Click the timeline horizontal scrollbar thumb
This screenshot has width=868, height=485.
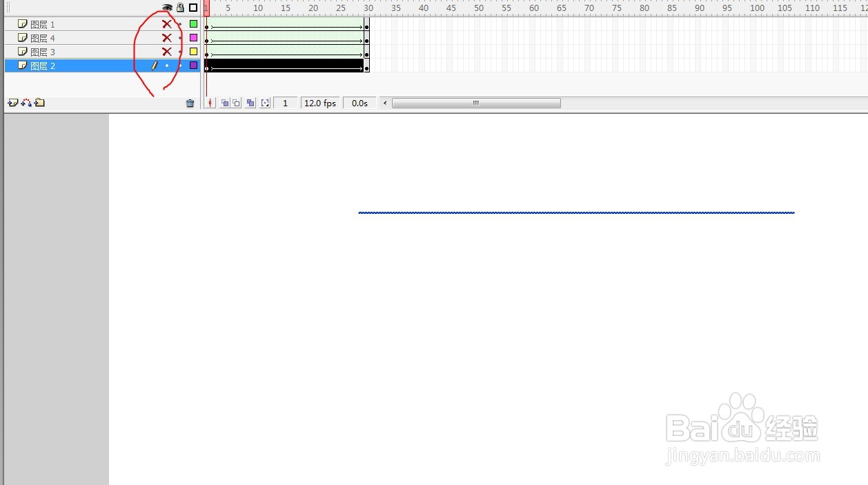[x=476, y=103]
